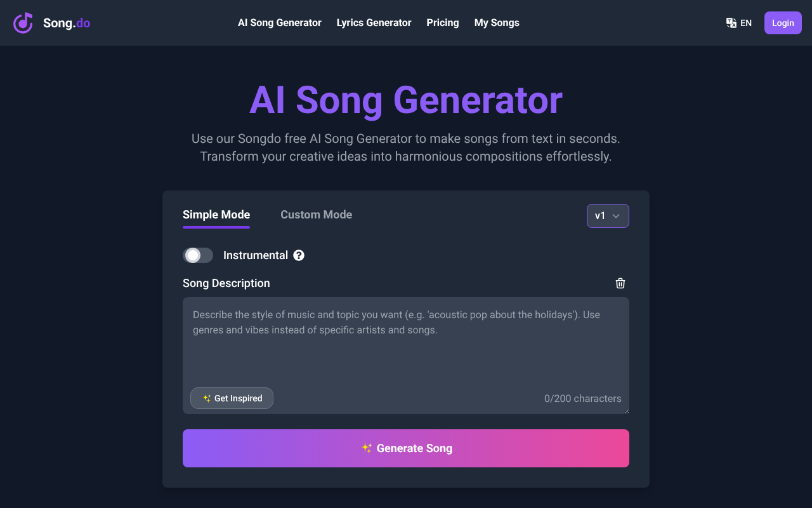Open version picker showing v1
Image resolution: width=812 pixels, height=508 pixels.
pyautogui.click(x=607, y=216)
